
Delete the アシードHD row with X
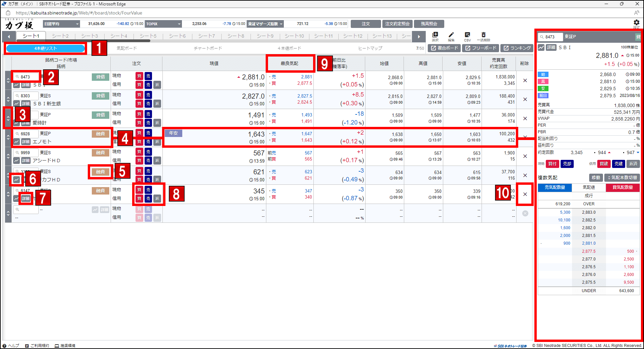pyautogui.click(x=525, y=156)
